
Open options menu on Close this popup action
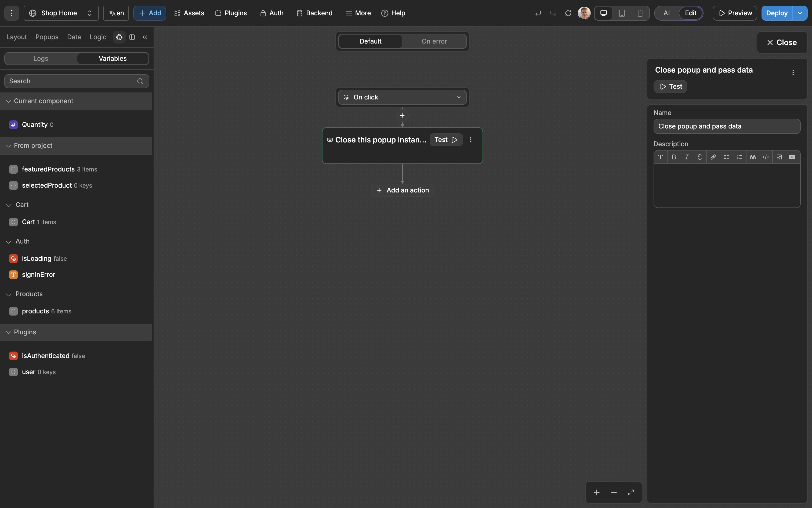pos(471,140)
